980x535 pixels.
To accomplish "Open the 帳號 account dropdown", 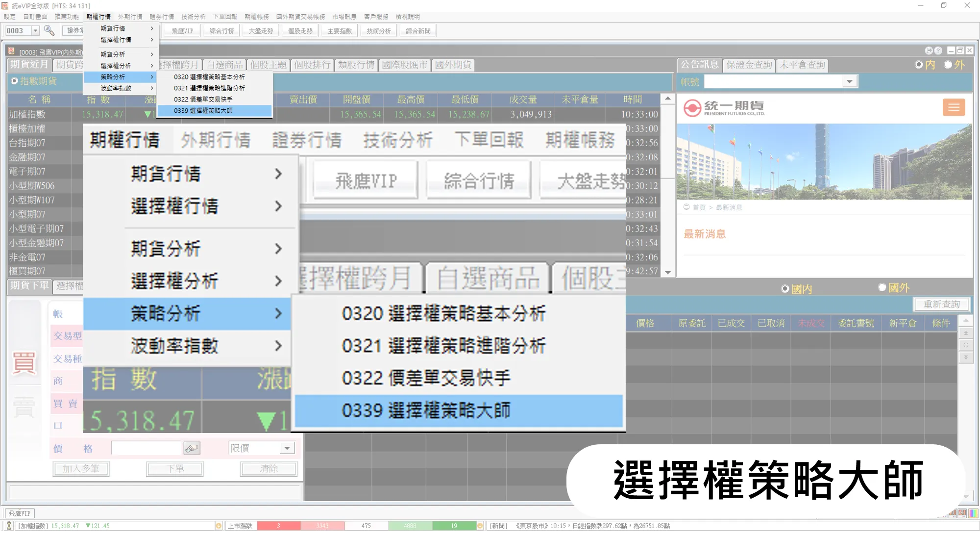I will point(849,82).
